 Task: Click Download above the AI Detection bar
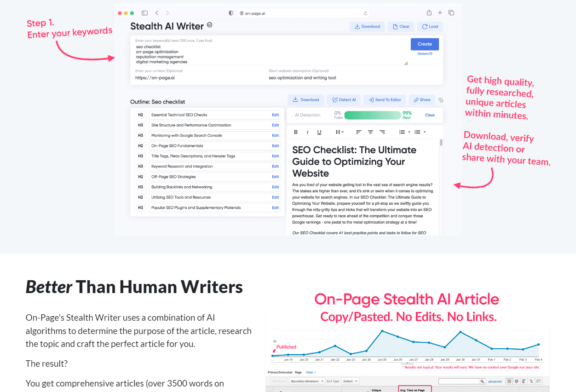[306, 100]
